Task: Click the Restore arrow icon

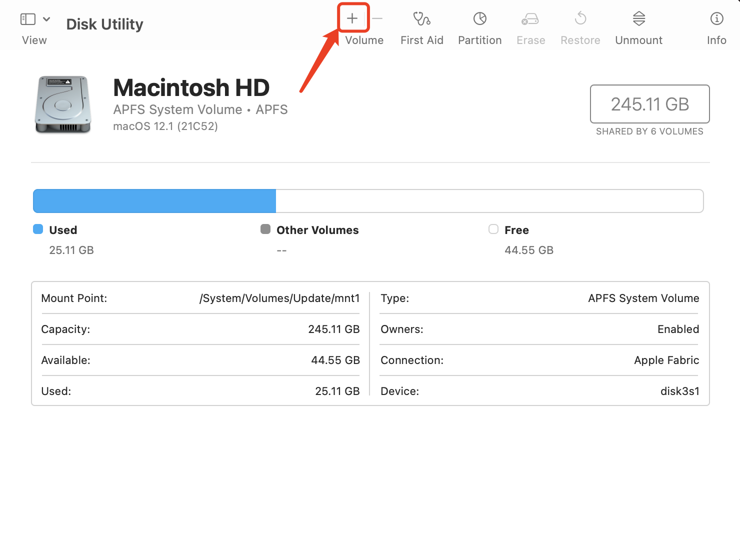Action: pyautogui.click(x=580, y=19)
